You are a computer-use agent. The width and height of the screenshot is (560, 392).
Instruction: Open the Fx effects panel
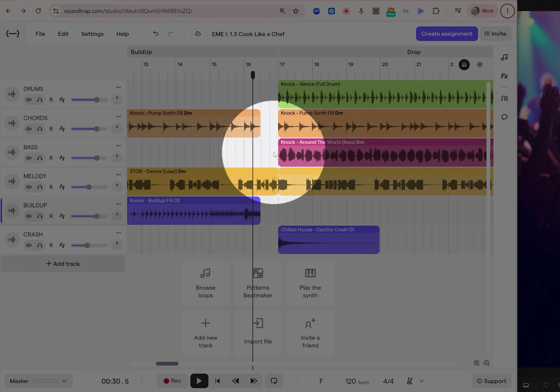click(x=504, y=76)
